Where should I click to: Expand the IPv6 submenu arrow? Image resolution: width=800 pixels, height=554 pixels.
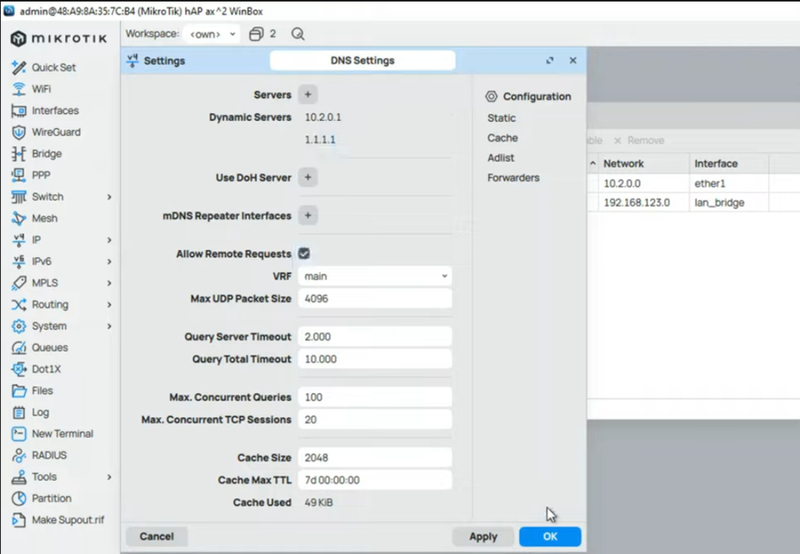(109, 261)
